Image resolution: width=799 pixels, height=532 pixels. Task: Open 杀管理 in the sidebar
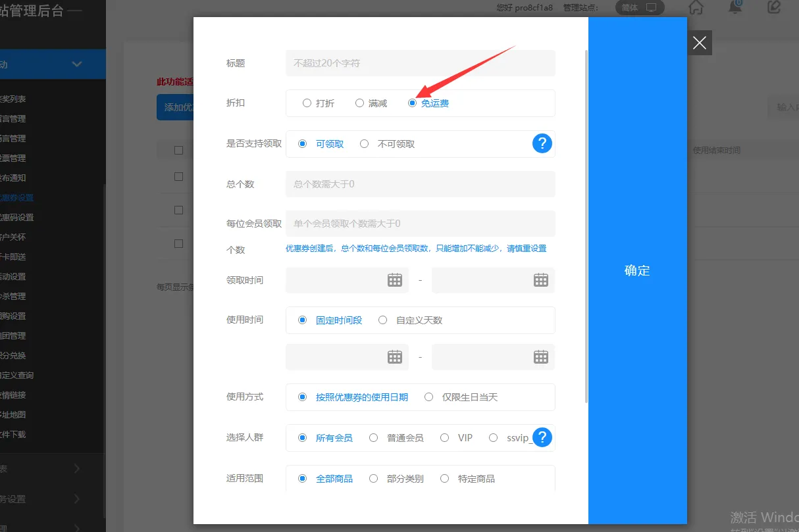[13, 297]
